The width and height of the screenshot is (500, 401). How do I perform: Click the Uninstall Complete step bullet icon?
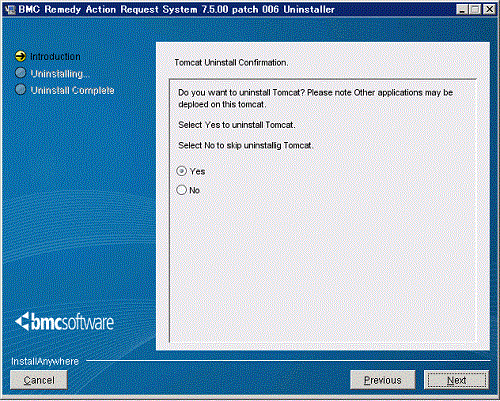(x=21, y=89)
